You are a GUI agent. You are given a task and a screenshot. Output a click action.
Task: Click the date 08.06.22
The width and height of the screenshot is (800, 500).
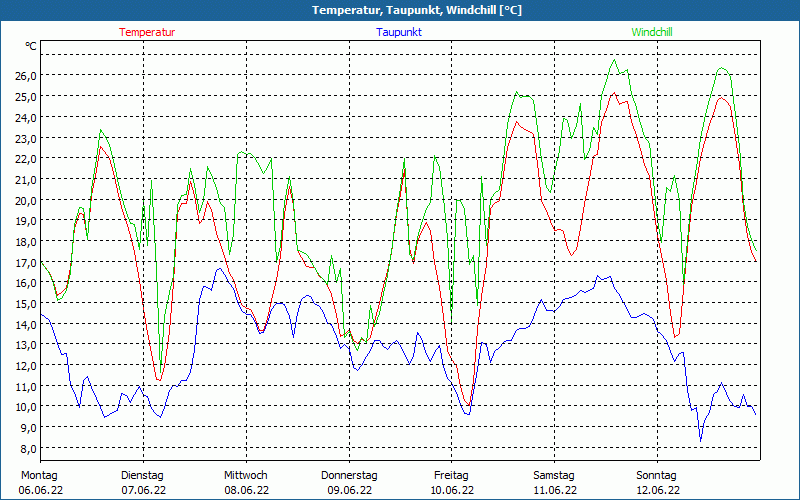click(x=246, y=490)
